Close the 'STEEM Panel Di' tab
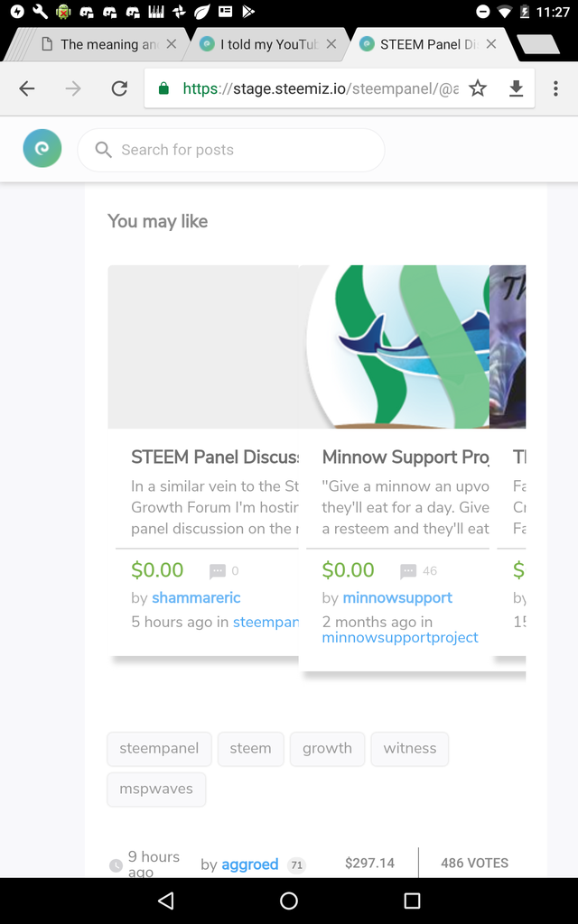Screen dimensions: 578x924 (x=490, y=44)
